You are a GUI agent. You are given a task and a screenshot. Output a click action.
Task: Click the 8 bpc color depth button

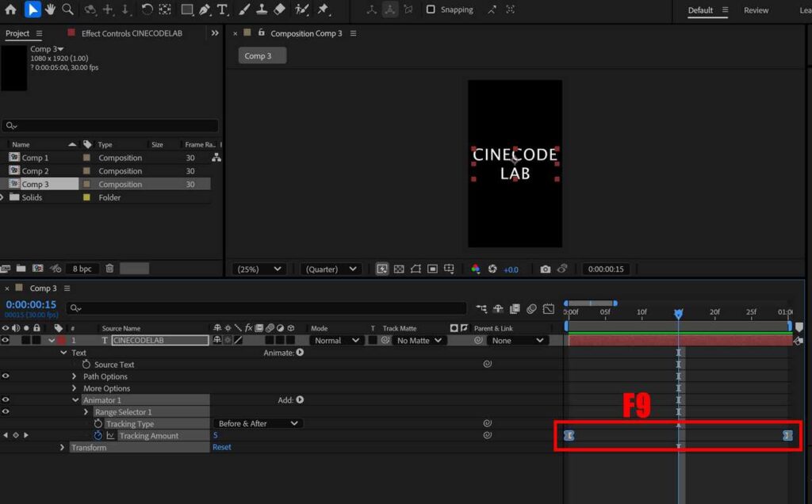coord(82,269)
